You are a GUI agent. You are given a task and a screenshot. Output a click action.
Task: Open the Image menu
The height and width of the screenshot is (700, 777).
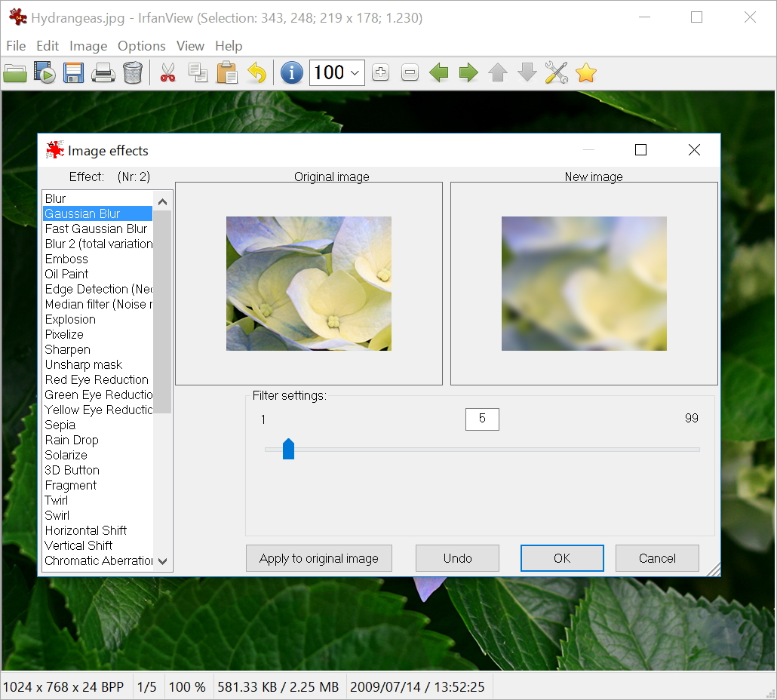point(88,46)
